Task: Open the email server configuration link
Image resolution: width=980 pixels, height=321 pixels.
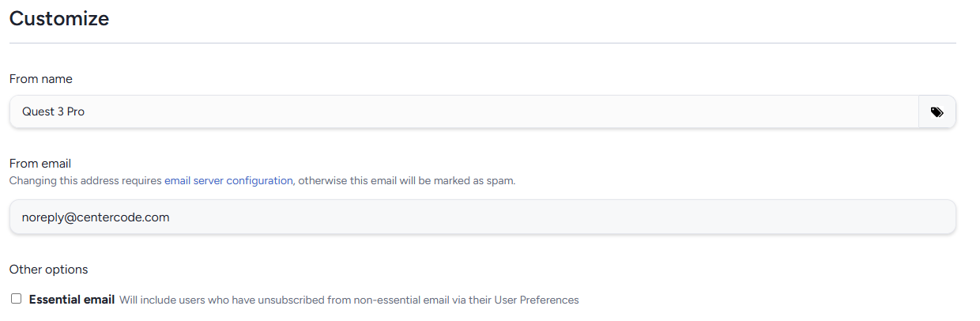Action: pos(228,180)
